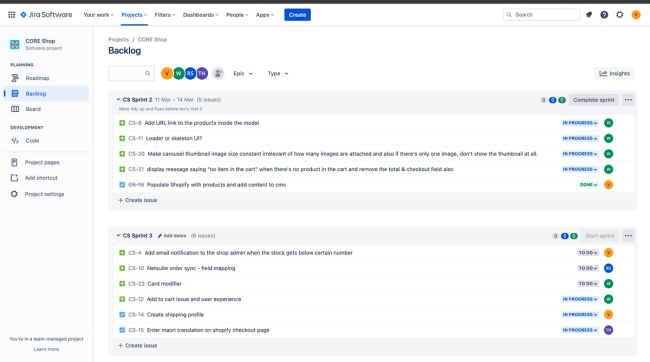Click assignee avatar on CS-15 row
This screenshot has width=650, height=362.
click(608, 330)
